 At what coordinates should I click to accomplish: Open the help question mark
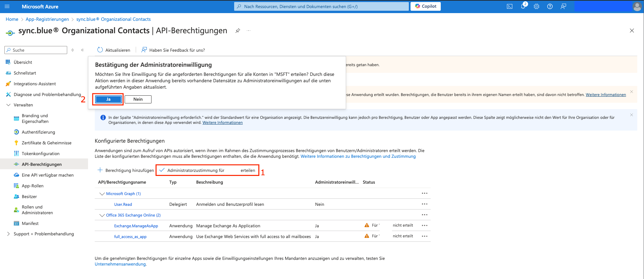550,6
